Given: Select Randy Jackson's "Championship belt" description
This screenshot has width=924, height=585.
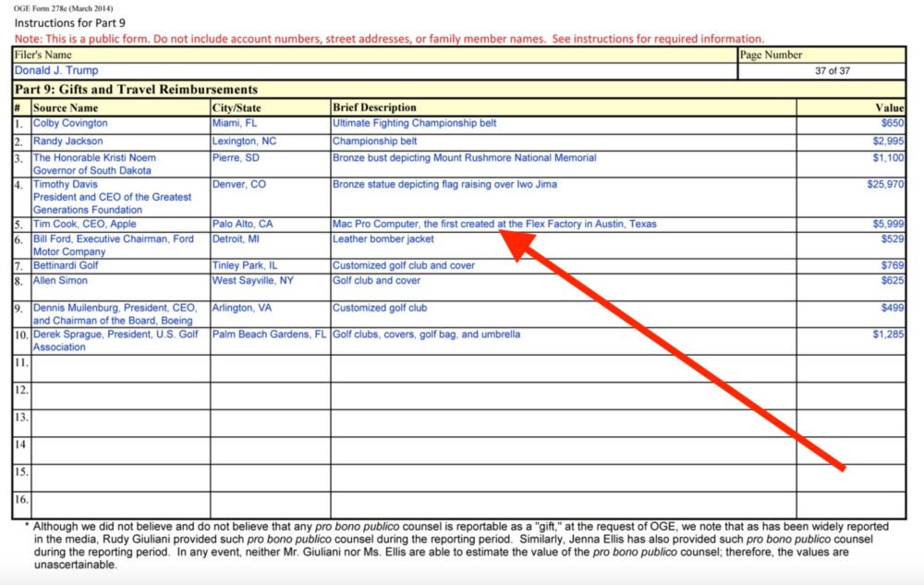Looking at the screenshot, I should click(375, 141).
